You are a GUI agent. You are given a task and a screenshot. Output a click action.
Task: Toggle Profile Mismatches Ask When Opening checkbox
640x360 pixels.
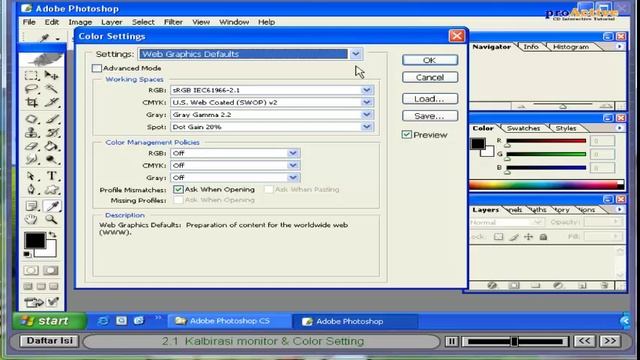(178, 189)
